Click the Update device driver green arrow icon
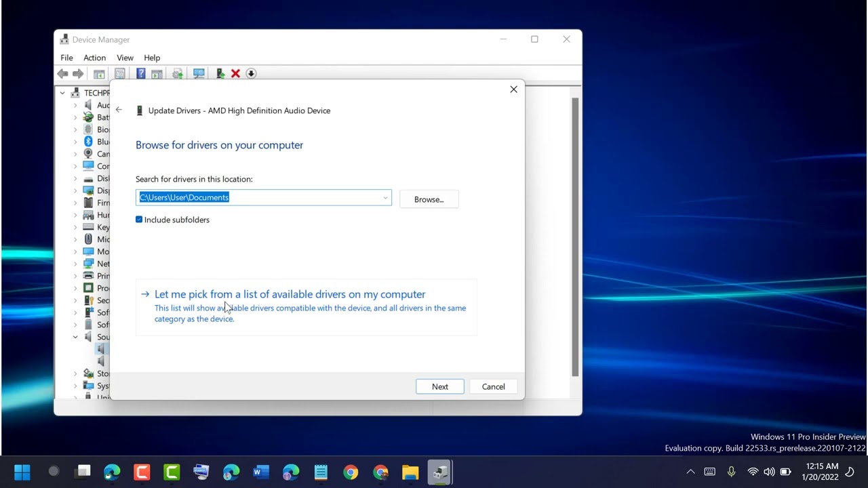Image resolution: width=868 pixels, height=488 pixels. coord(220,73)
